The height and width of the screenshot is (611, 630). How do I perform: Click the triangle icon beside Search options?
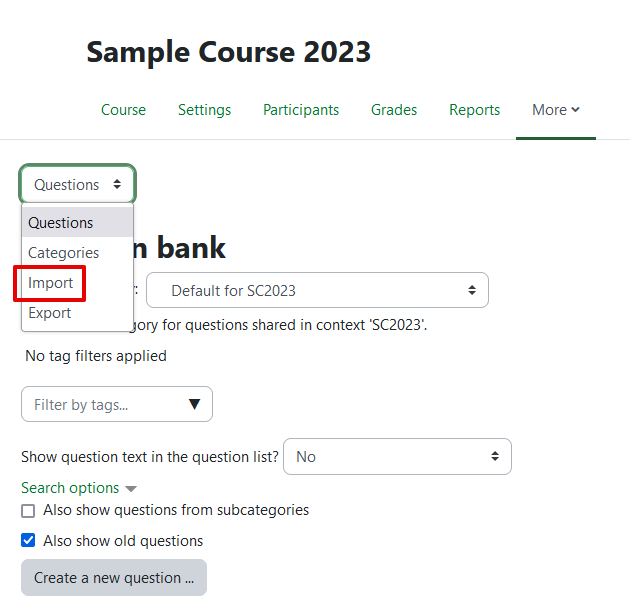coord(131,489)
